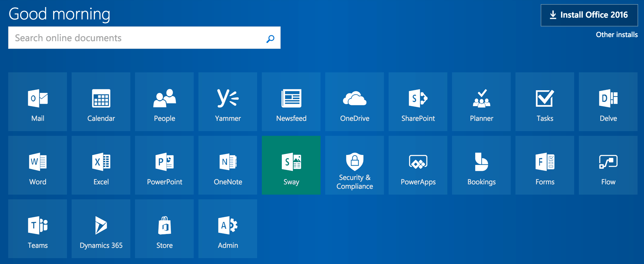Open Excel Online tile

point(101,165)
